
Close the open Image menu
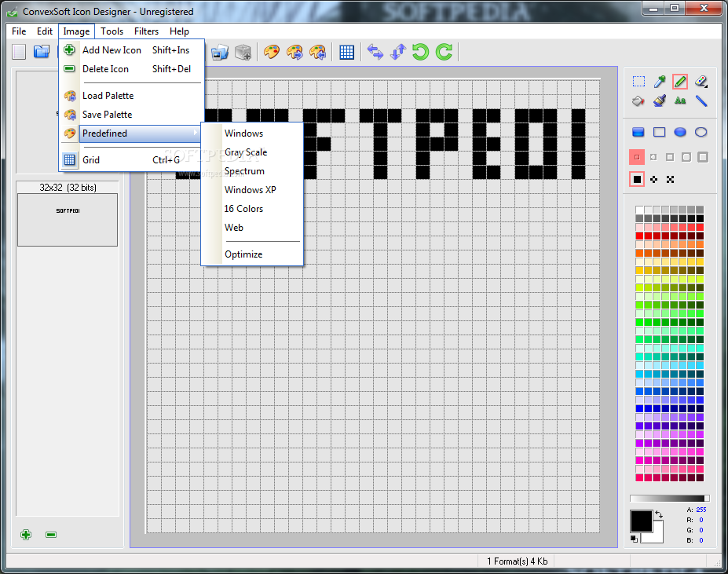pos(77,31)
